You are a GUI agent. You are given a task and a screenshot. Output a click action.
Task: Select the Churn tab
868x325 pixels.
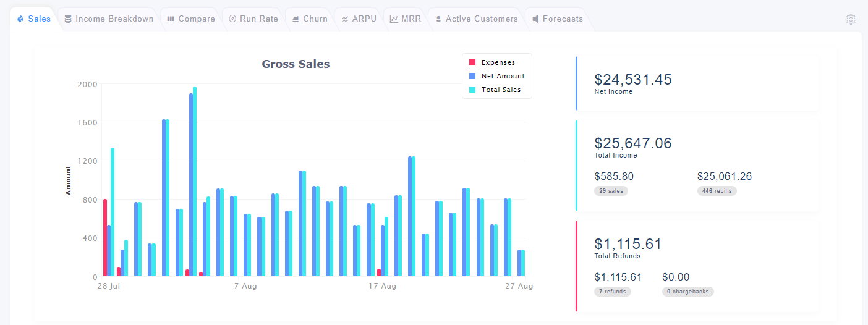(310, 19)
